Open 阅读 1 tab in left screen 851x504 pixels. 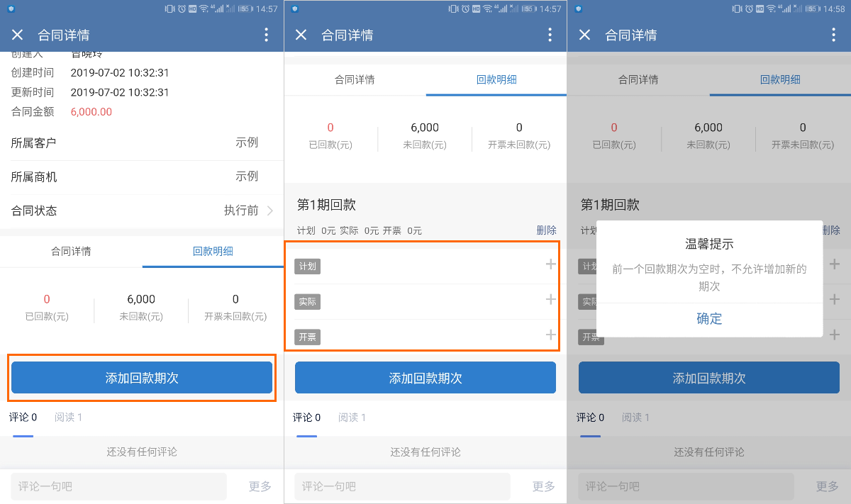[x=69, y=418]
